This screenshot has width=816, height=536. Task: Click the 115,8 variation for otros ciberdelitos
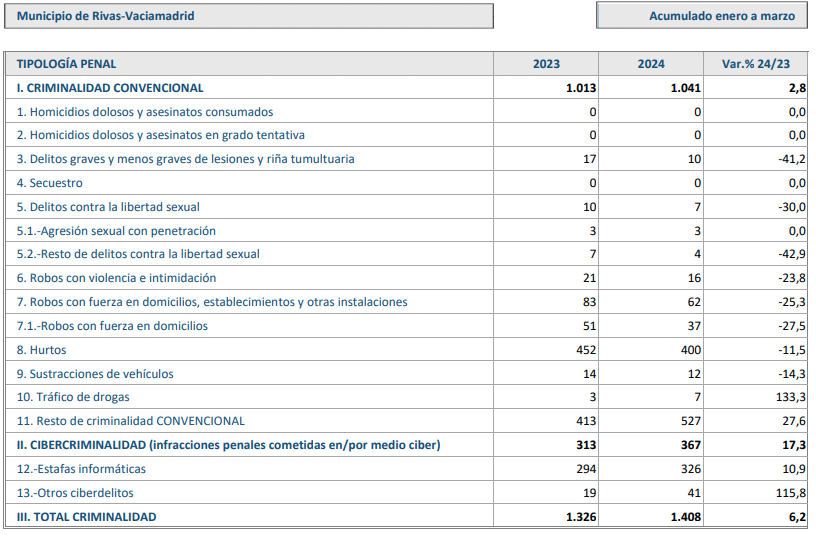point(791,493)
